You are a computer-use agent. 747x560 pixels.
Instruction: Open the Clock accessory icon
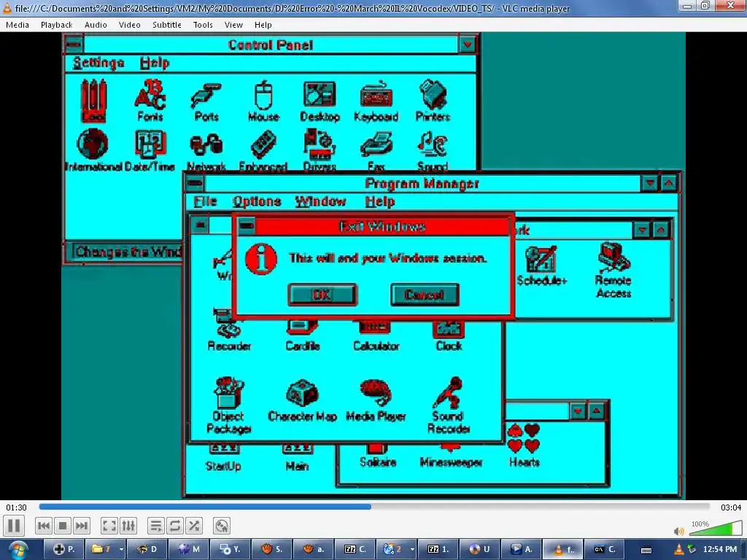point(449,336)
